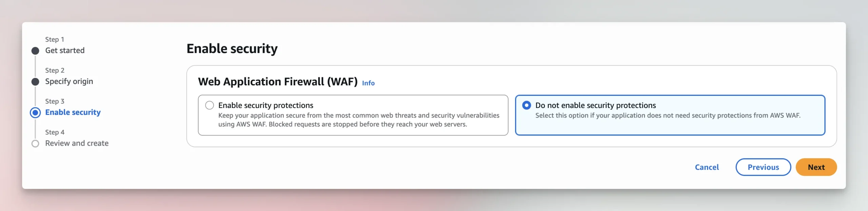Image resolution: width=868 pixels, height=211 pixels.
Task: Open the WAF Info link
Action: point(368,83)
